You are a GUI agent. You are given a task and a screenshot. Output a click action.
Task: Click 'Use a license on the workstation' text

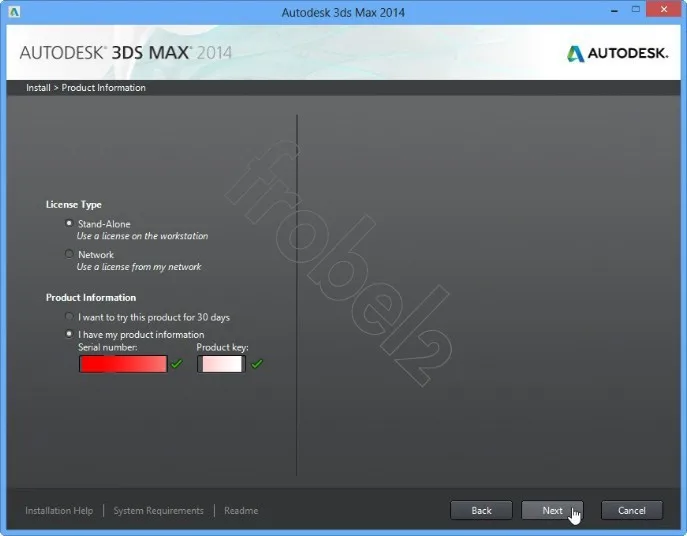point(142,236)
